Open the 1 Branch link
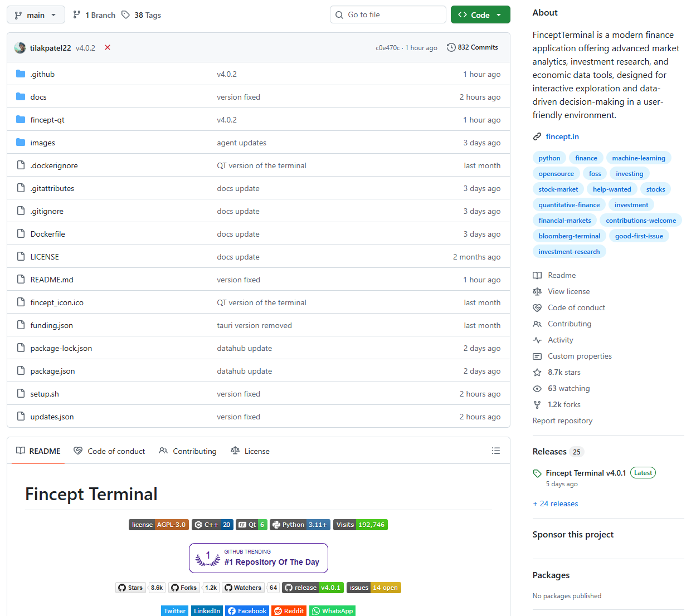Image resolution: width=696 pixels, height=616 pixels. tap(94, 15)
